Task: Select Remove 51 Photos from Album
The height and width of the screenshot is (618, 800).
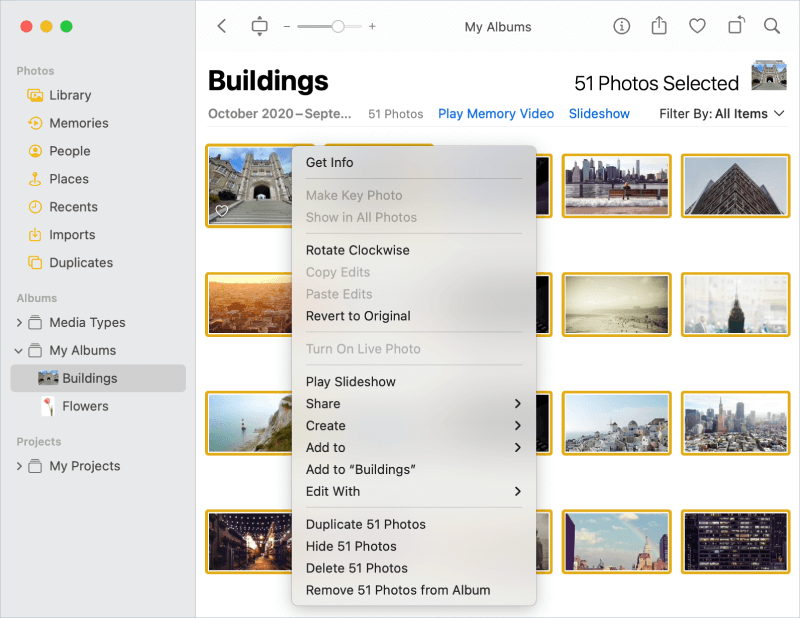Action: 397,590
